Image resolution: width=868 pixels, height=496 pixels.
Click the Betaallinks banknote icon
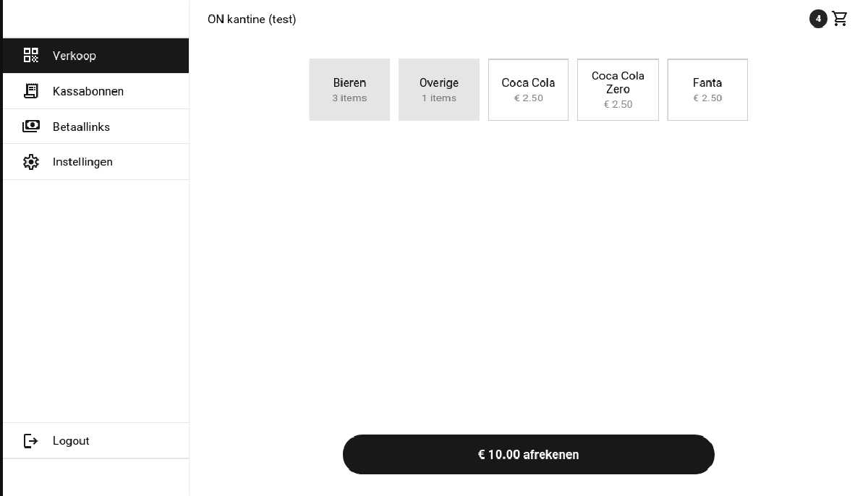pyautogui.click(x=30, y=127)
